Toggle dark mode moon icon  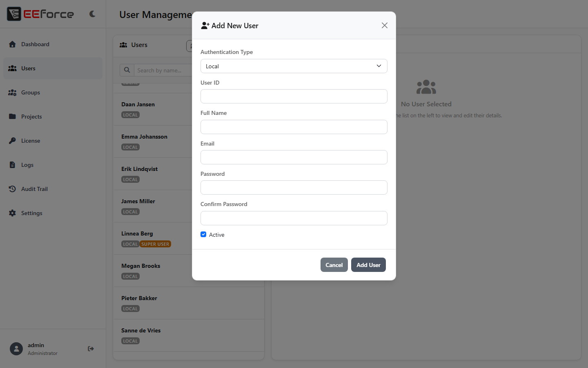[x=92, y=14]
